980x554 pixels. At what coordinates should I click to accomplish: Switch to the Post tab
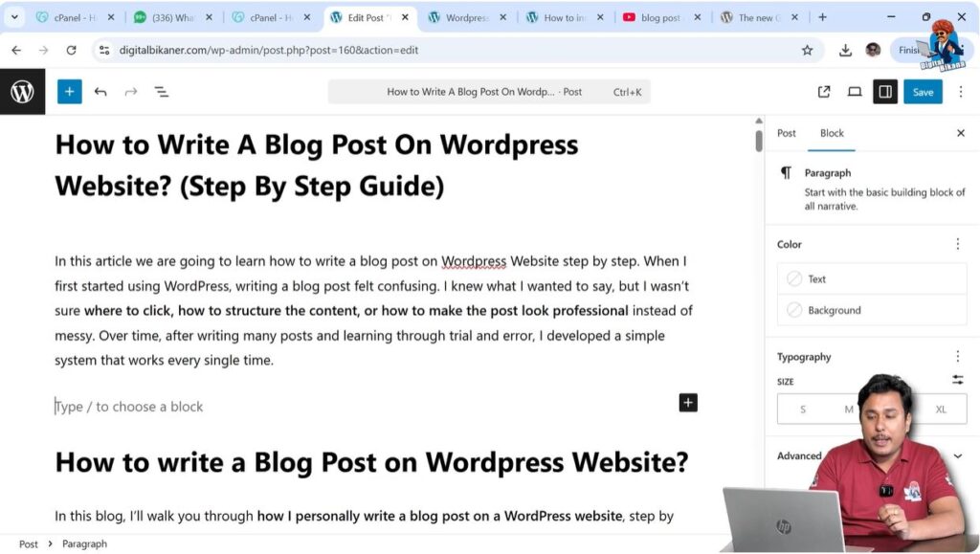point(786,133)
